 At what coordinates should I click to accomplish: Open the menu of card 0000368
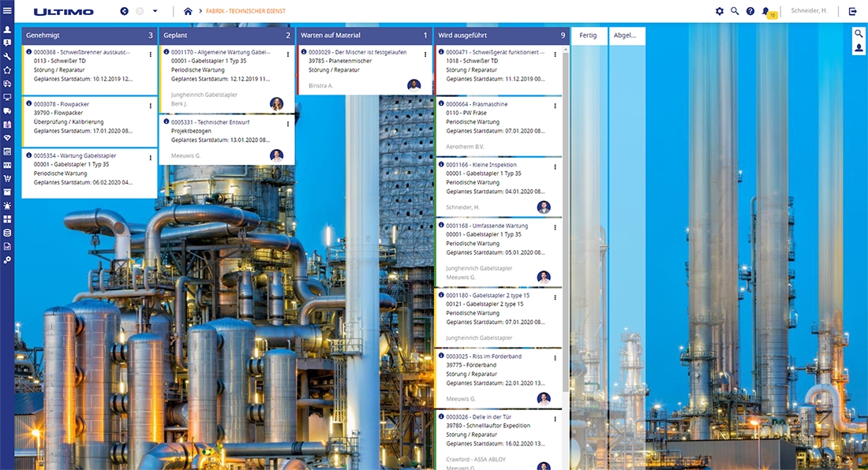point(150,54)
